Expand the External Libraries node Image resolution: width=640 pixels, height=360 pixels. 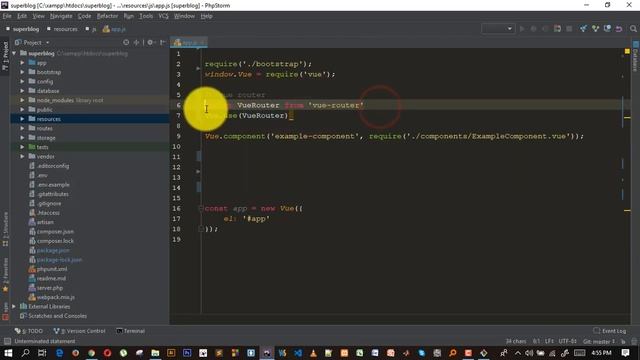[14, 306]
